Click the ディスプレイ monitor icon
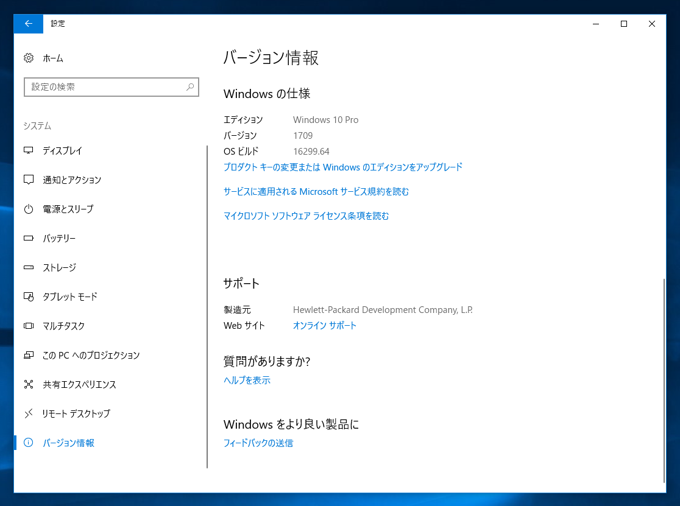Screen dimensions: 680x506 (x=29, y=150)
